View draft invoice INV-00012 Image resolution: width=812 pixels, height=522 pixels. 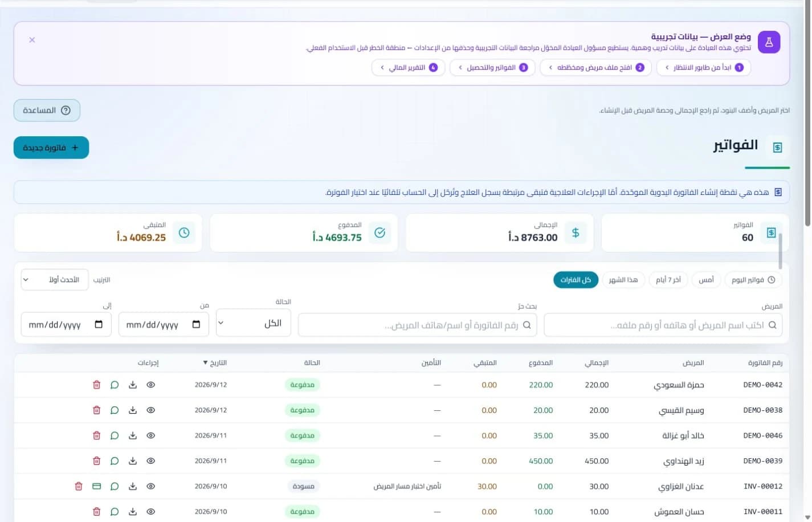pyautogui.click(x=151, y=486)
